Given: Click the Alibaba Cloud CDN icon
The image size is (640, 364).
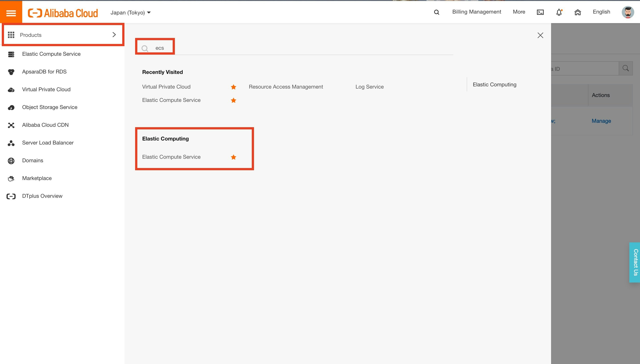Looking at the screenshot, I should click(x=11, y=125).
